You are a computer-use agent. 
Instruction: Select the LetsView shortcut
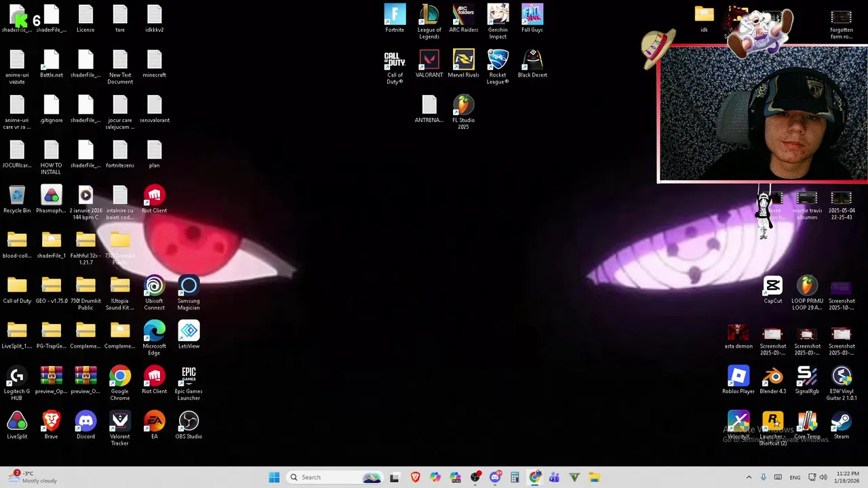[x=189, y=335]
